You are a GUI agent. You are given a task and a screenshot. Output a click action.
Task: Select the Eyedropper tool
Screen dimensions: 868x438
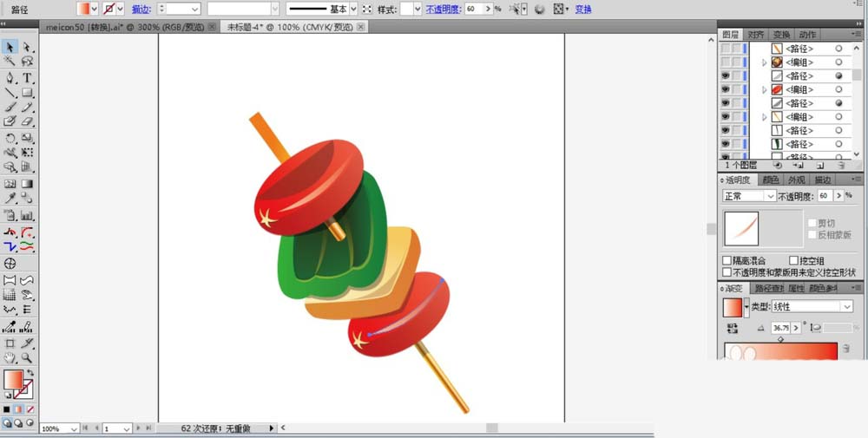10,199
